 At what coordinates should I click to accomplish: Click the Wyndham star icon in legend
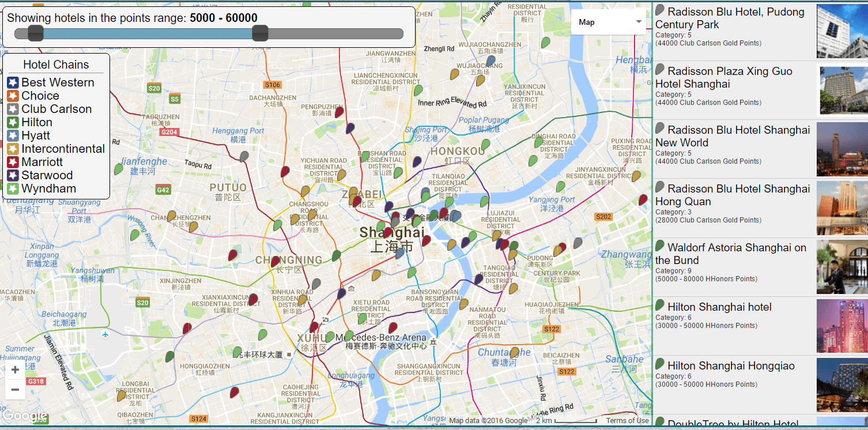[13, 189]
